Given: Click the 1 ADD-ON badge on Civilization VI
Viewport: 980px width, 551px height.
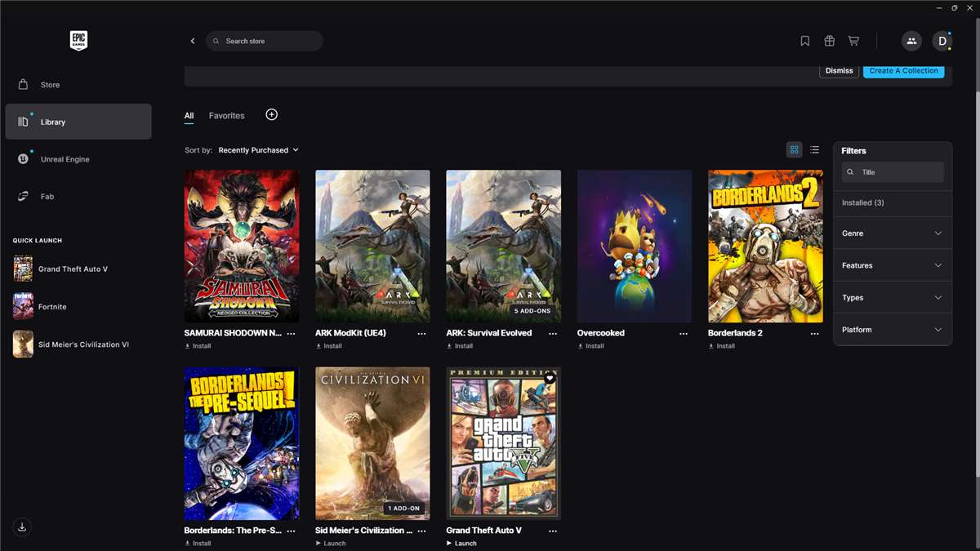Looking at the screenshot, I should (x=403, y=509).
